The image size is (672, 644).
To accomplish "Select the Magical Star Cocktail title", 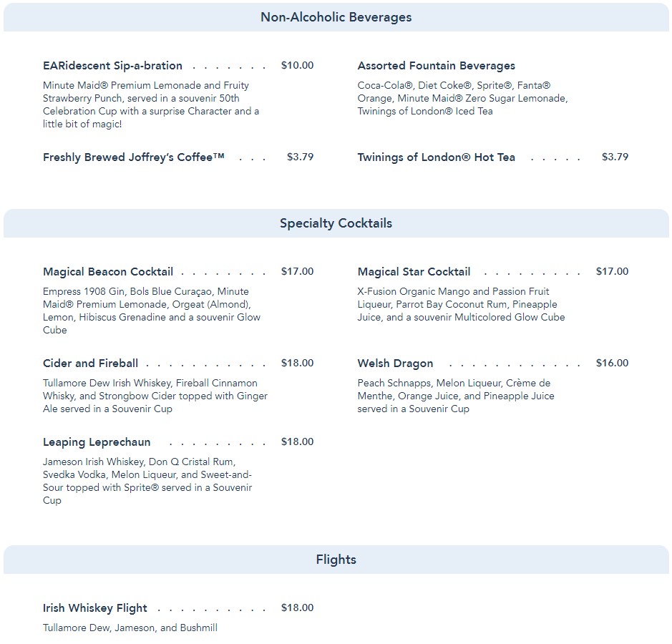I will click(414, 272).
